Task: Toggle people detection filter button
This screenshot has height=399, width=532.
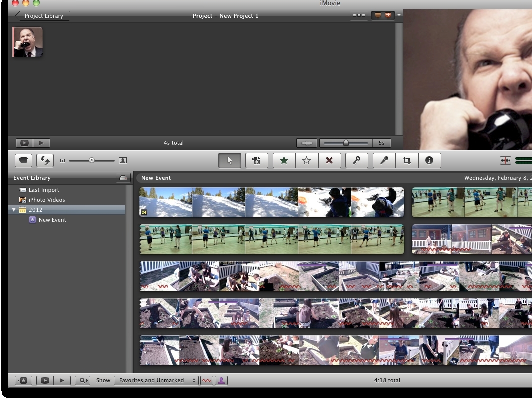Action: point(221,380)
